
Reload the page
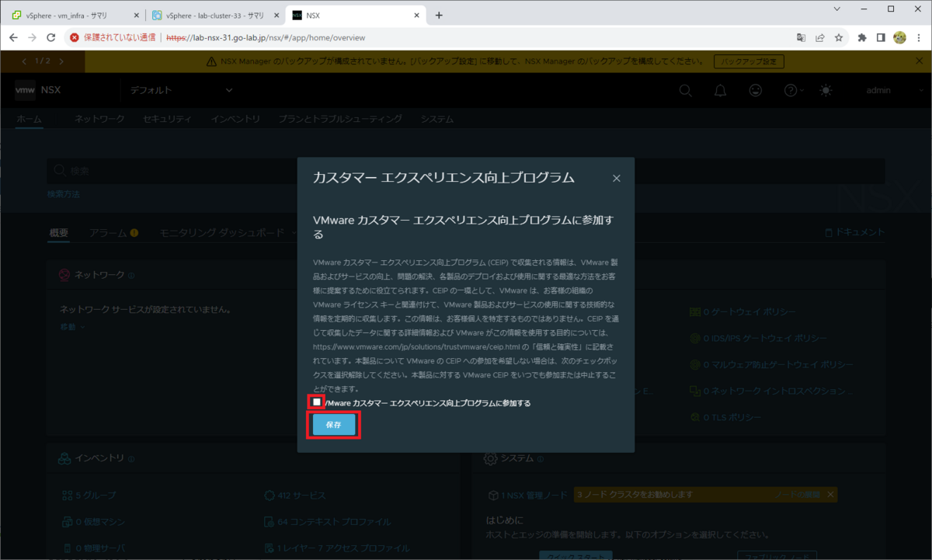point(51,37)
